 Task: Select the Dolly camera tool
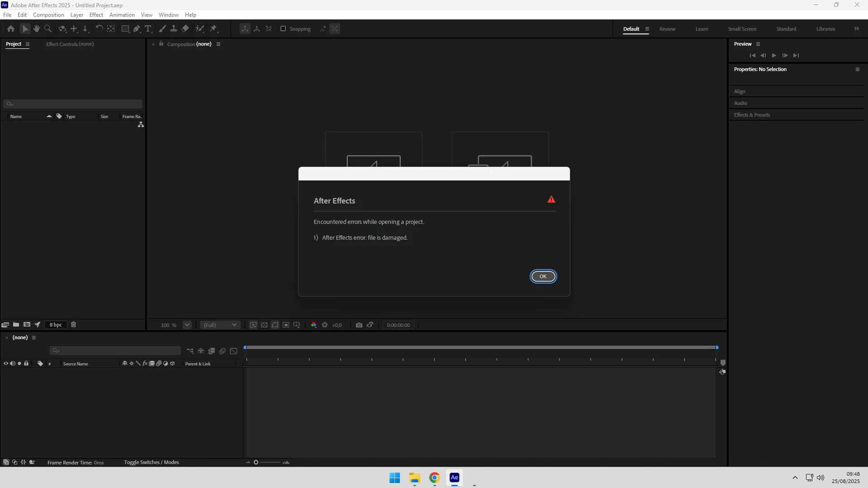pos(85,28)
